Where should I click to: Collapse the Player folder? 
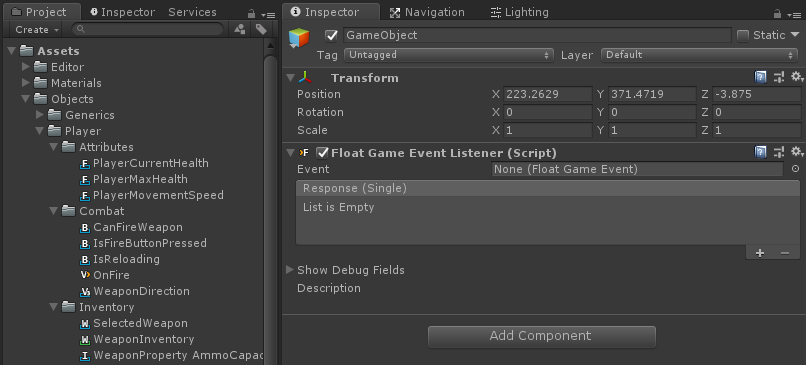coord(40,131)
